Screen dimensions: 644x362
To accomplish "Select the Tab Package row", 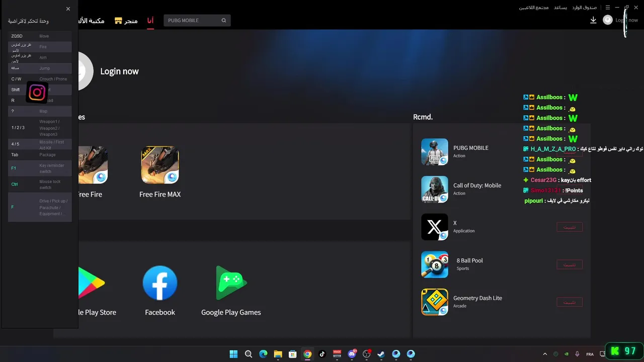I will tap(40, 155).
